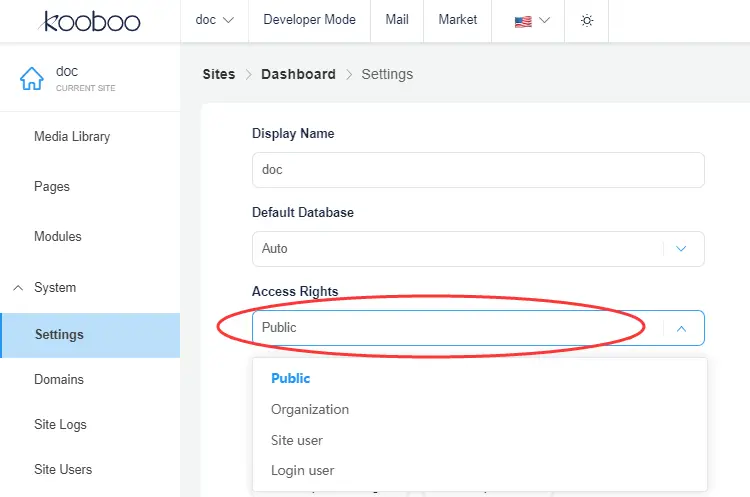Pick Login user in the dropdown
Viewport: 750px width, 497px height.
(x=302, y=470)
